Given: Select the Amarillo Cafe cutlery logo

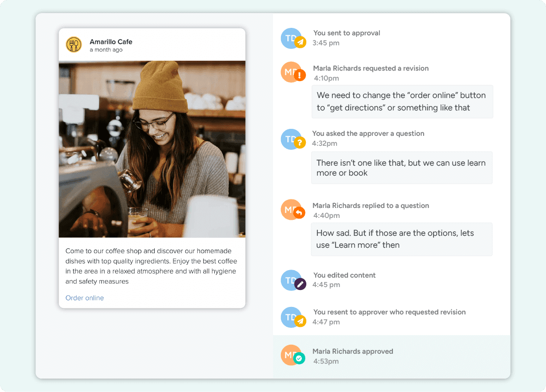Looking at the screenshot, I should 74,44.
